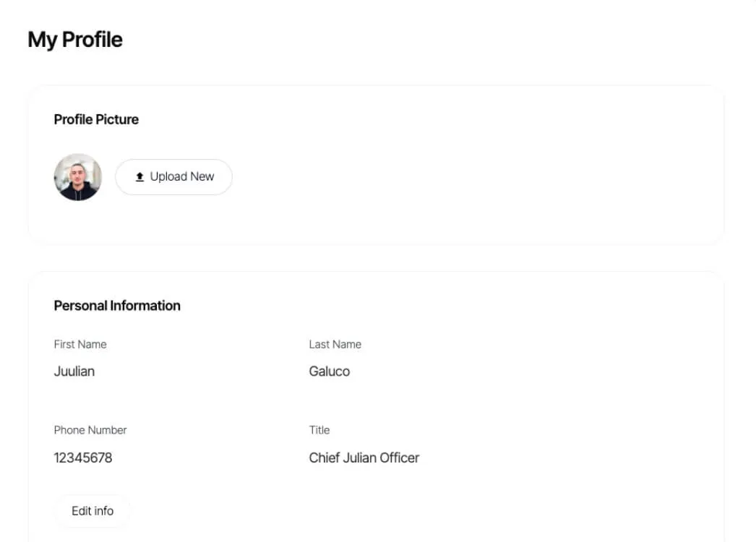Click the Personal Information section header
Screen dimensions: 756x542
tap(116, 306)
